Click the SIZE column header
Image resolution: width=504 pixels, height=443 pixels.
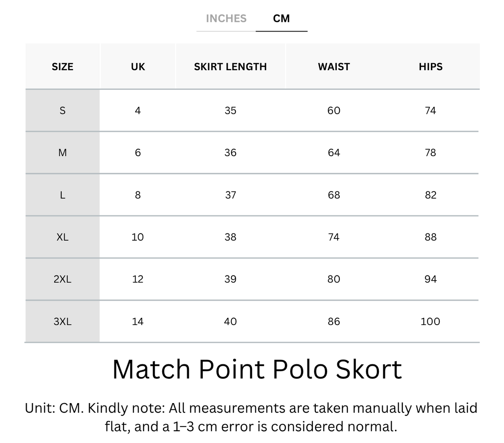coord(63,67)
